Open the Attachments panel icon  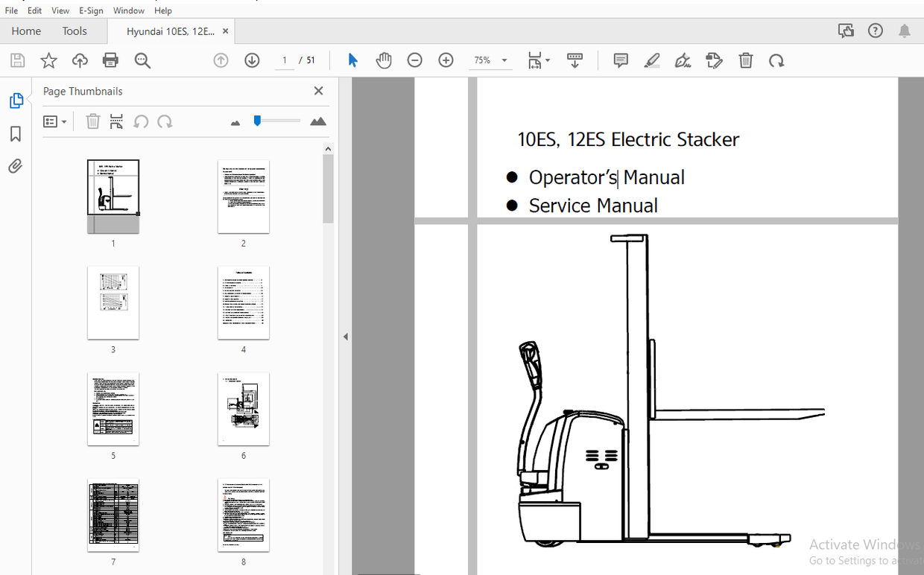(15, 165)
